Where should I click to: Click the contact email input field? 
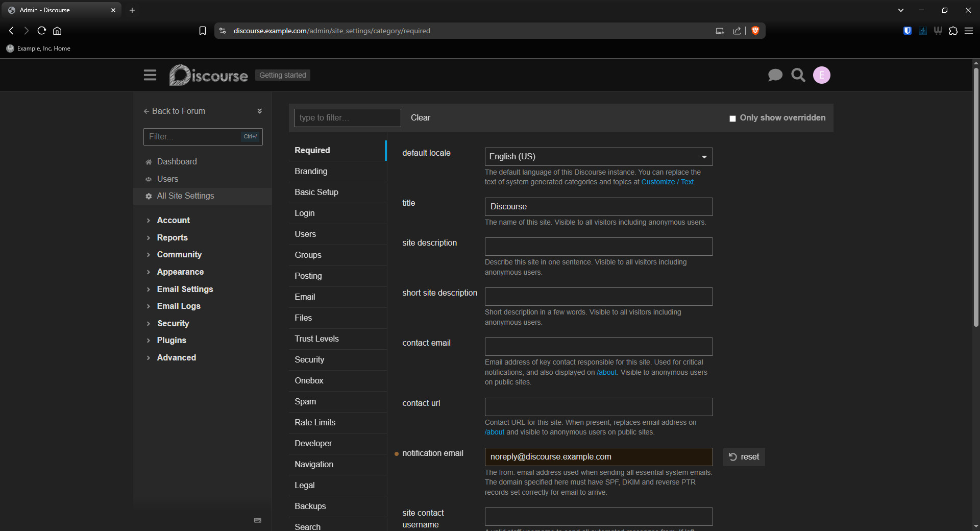598,347
